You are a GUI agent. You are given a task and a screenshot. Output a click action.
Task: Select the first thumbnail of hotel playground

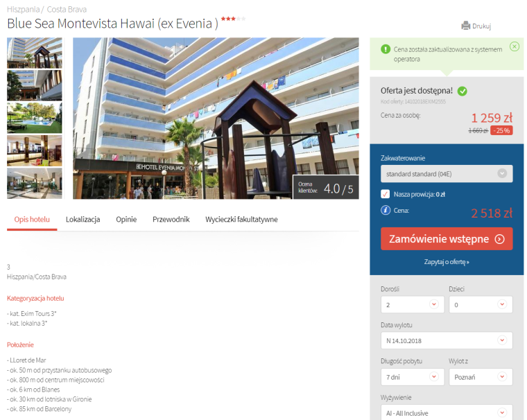pos(35,53)
